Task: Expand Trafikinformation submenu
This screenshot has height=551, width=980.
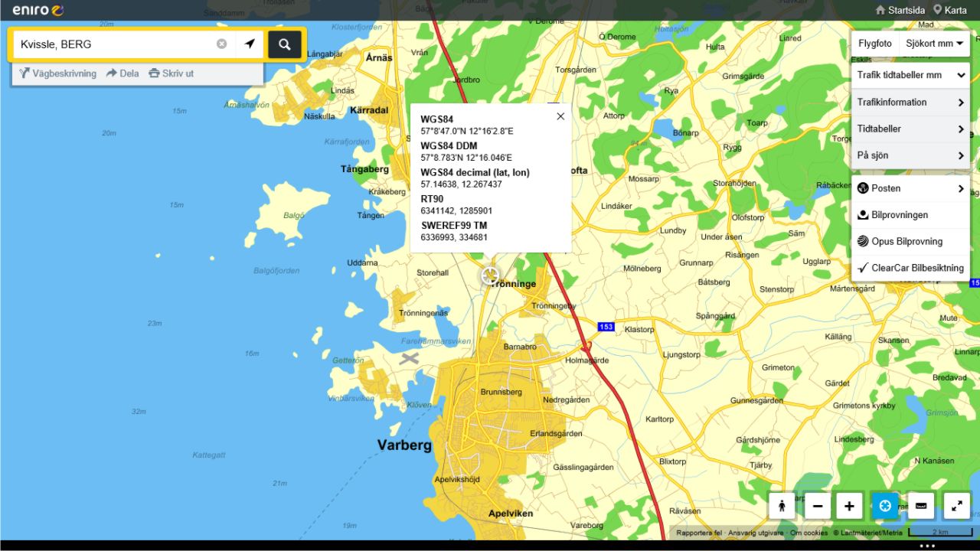Action: (910, 103)
